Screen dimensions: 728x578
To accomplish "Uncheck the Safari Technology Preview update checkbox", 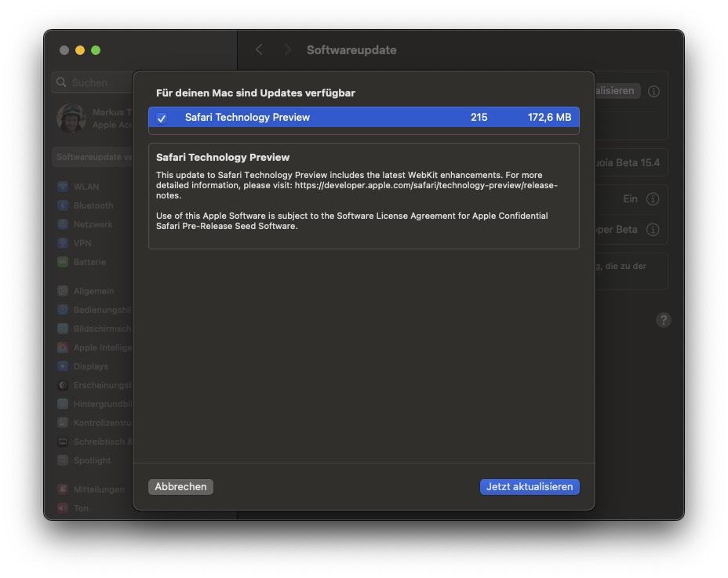I will pyautogui.click(x=162, y=118).
